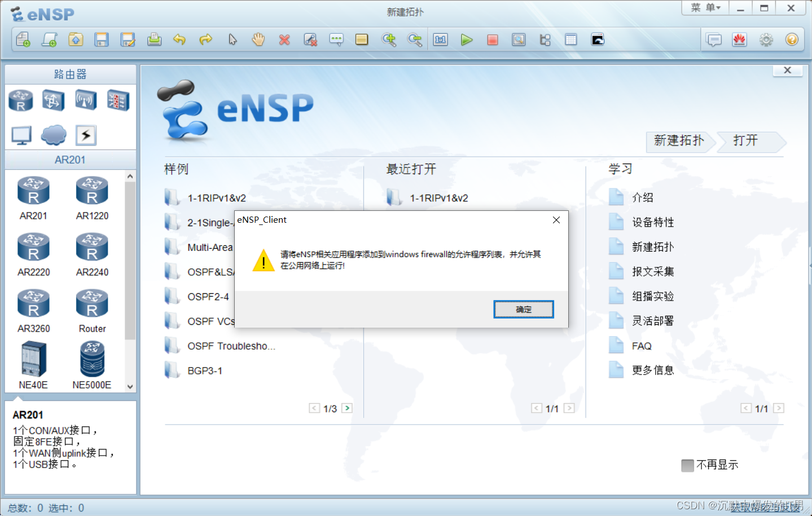Stop devices with red square icon

coord(493,39)
